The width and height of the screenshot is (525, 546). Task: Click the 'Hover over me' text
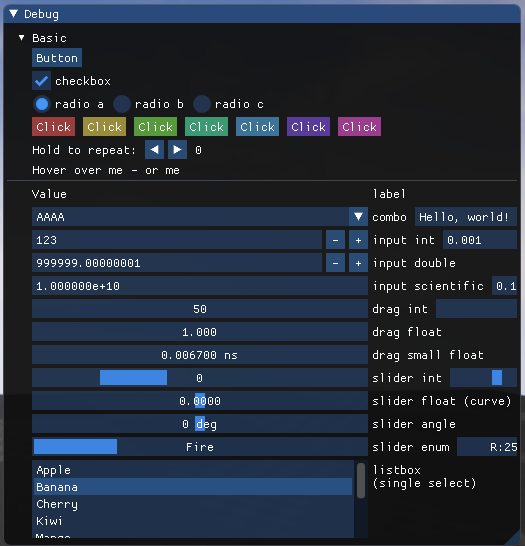tap(77, 170)
